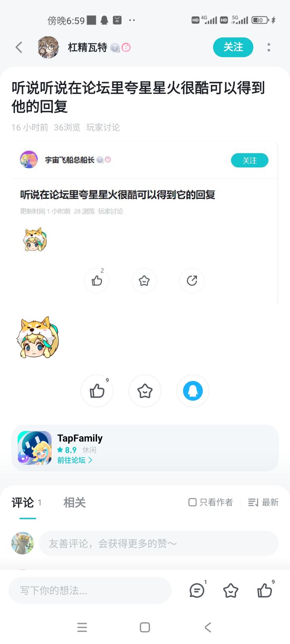
Task: Switch to the 相关 tab
Action: click(75, 502)
